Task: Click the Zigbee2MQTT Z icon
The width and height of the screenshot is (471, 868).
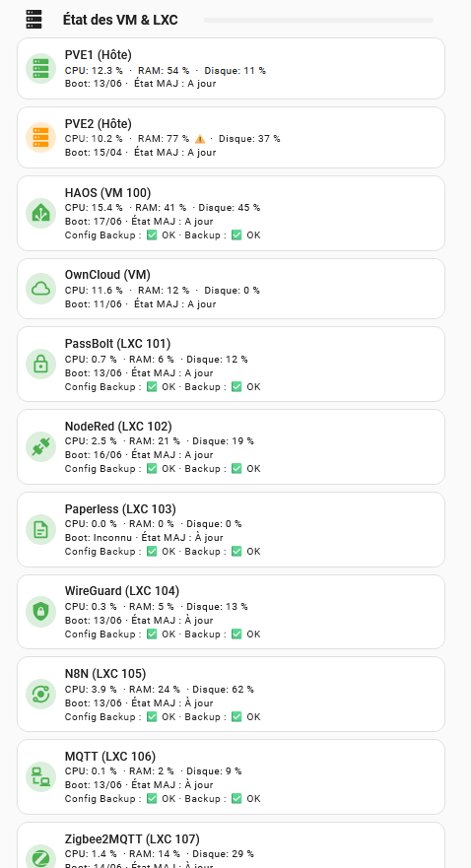Action: [x=41, y=857]
